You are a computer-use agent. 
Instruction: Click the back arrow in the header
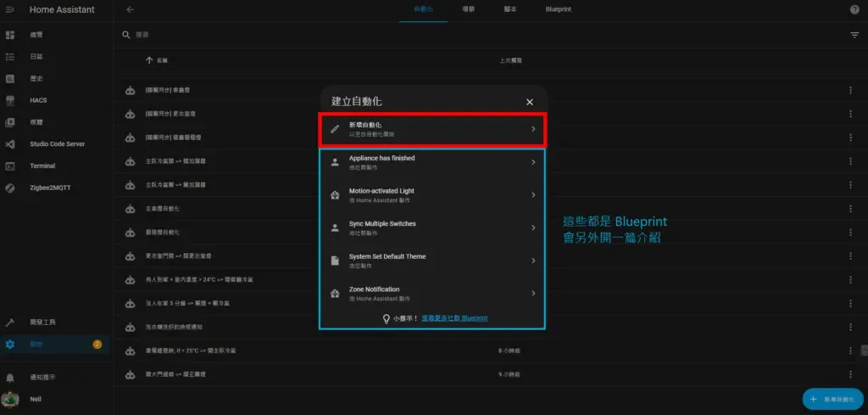click(130, 9)
